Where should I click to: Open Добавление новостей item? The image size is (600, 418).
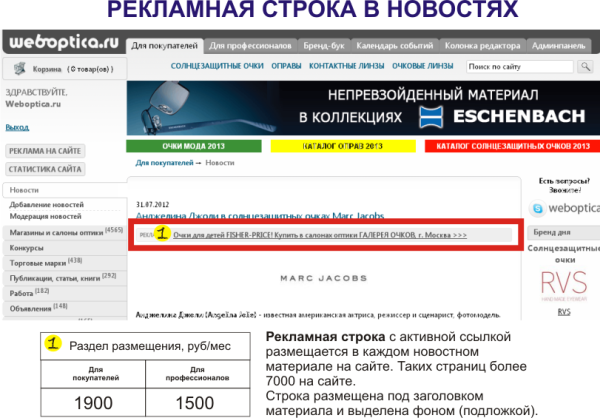pyautogui.click(x=47, y=204)
